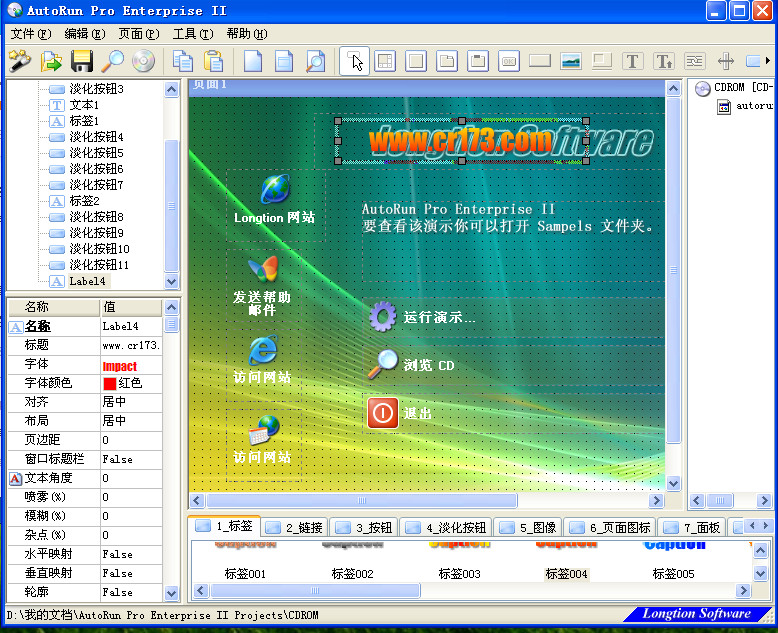
Task: Click the 轮廓 False value
Action: pos(131,592)
